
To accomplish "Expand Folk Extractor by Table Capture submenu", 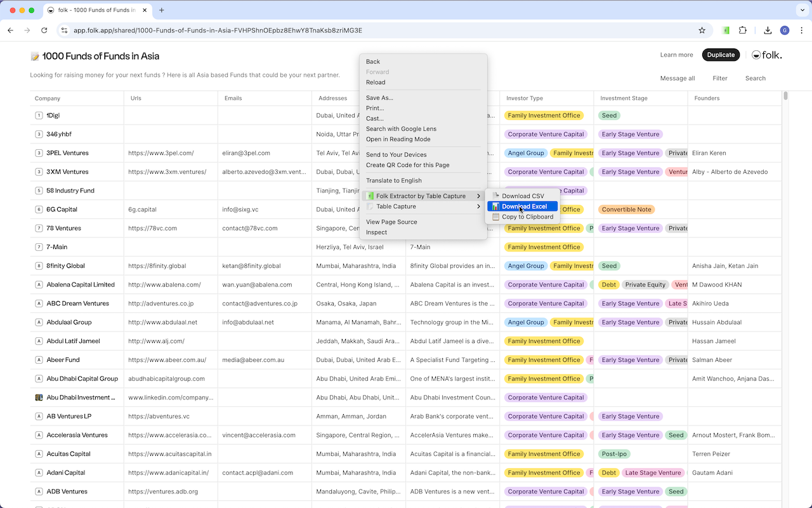I will (423, 196).
